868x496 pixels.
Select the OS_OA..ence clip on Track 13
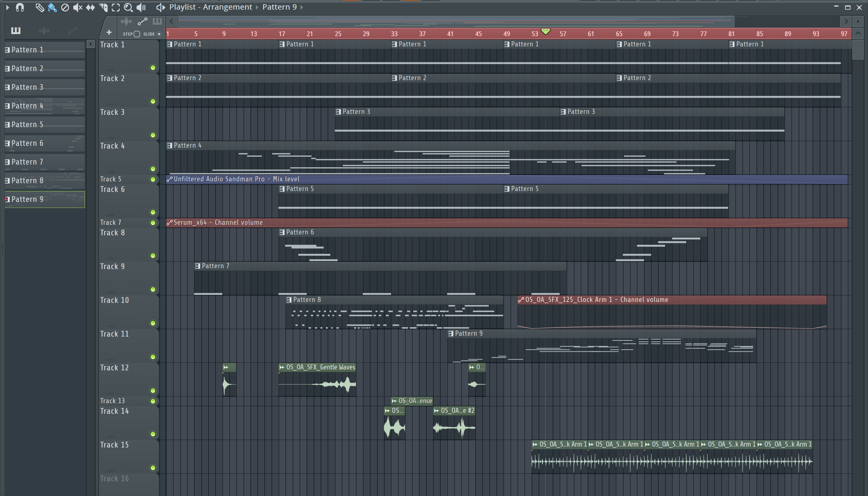(x=412, y=401)
